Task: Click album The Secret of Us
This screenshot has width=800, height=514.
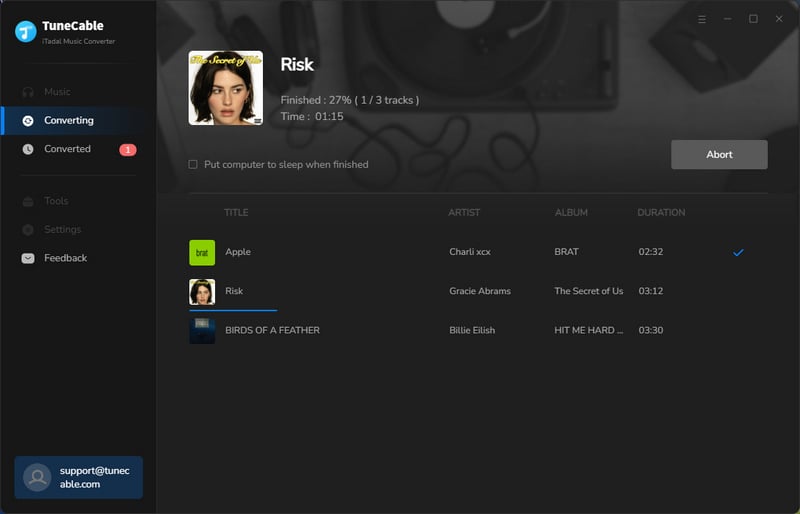Action: [x=589, y=291]
